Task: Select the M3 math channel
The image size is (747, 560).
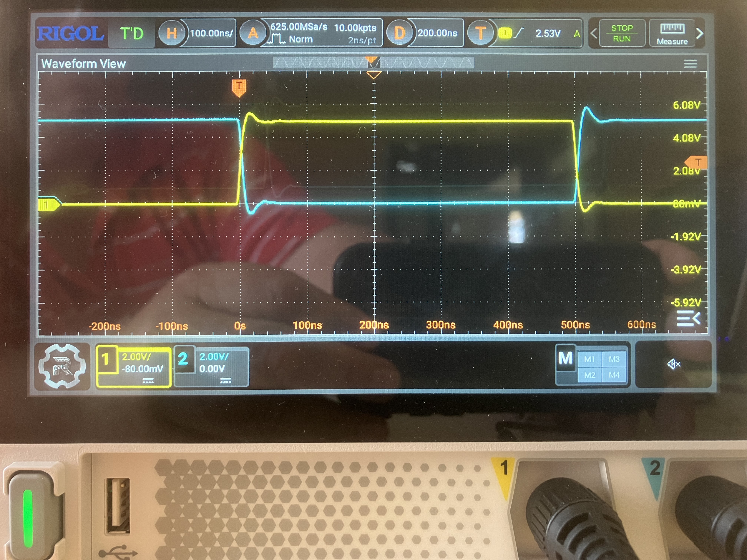Action: tap(614, 359)
